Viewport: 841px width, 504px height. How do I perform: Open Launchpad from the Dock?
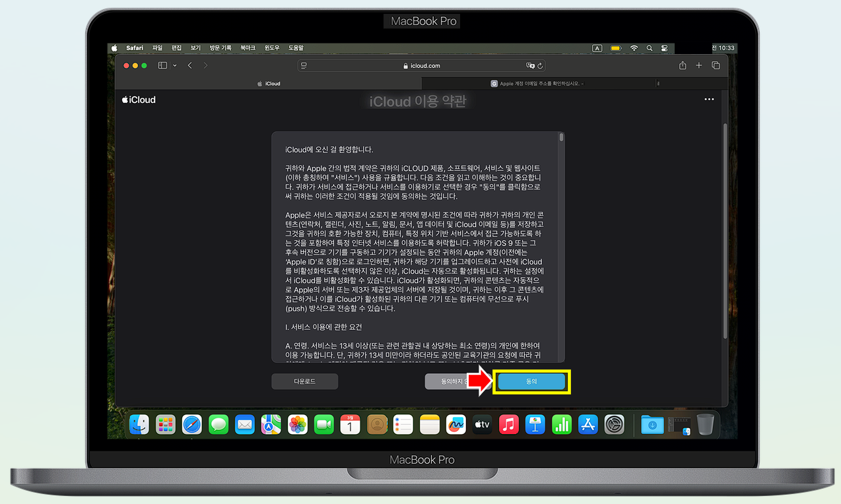(x=166, y=424)
